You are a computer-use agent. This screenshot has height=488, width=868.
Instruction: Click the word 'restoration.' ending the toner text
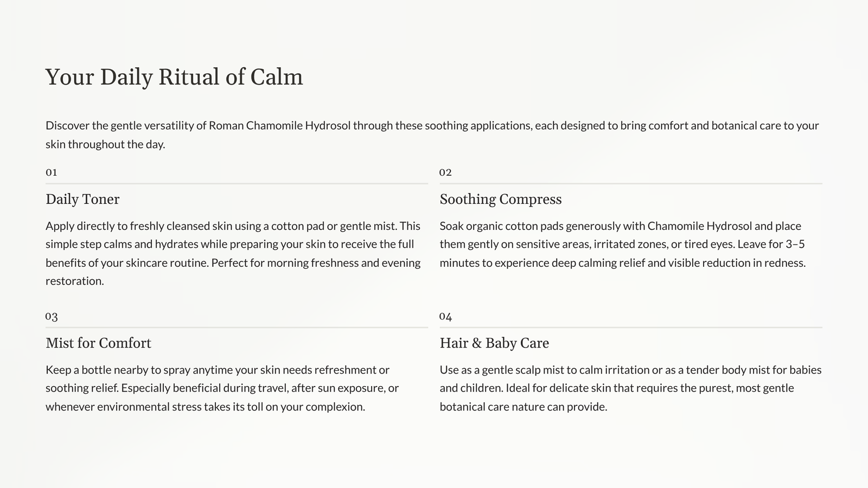coord(75,281)
